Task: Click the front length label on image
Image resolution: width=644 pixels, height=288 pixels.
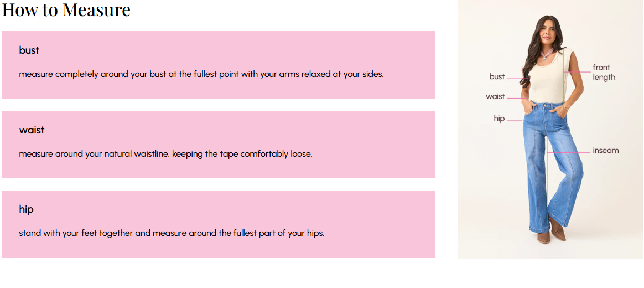Action: click(604, 72)
